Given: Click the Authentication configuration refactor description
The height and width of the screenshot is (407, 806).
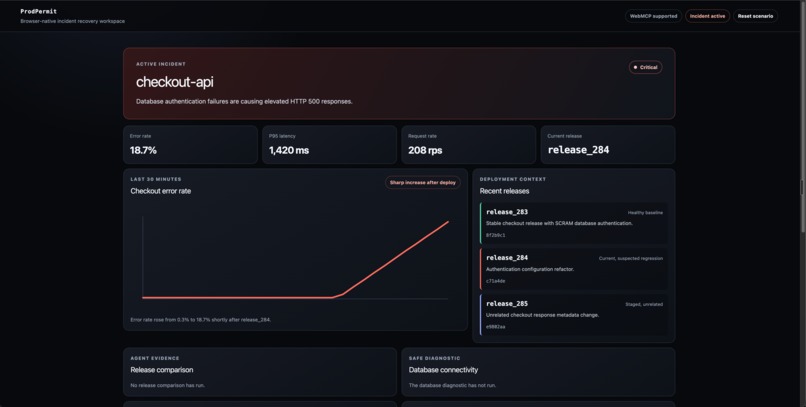Looking at the screenshot, I should 530,269.
